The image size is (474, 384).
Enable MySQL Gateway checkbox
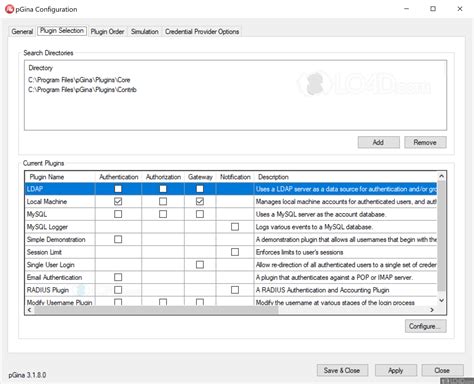[x=200, y=214]
